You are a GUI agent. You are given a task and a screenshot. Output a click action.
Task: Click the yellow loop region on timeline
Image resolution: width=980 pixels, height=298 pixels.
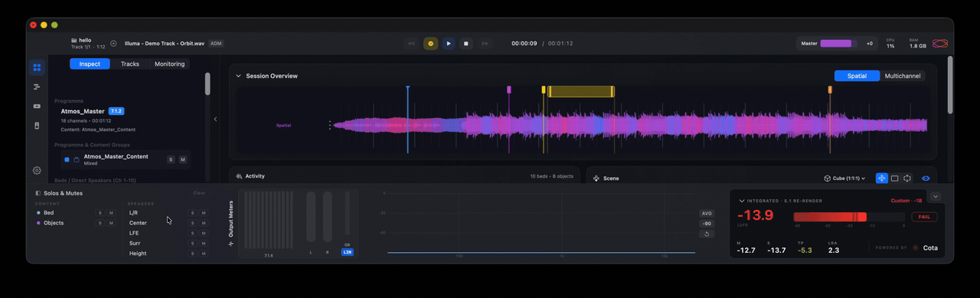pos(580,91)
